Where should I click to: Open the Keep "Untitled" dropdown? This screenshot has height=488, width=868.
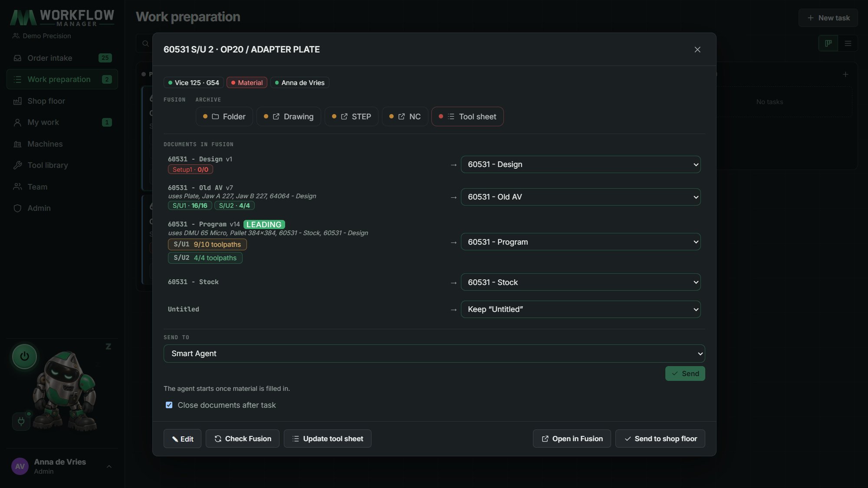pos(581,309)
